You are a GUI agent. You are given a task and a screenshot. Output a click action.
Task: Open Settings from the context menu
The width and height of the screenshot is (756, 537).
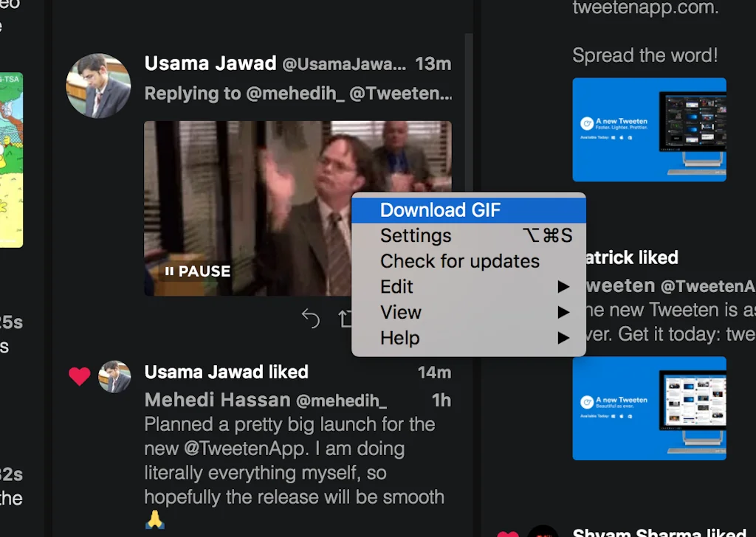coord(416,235)
